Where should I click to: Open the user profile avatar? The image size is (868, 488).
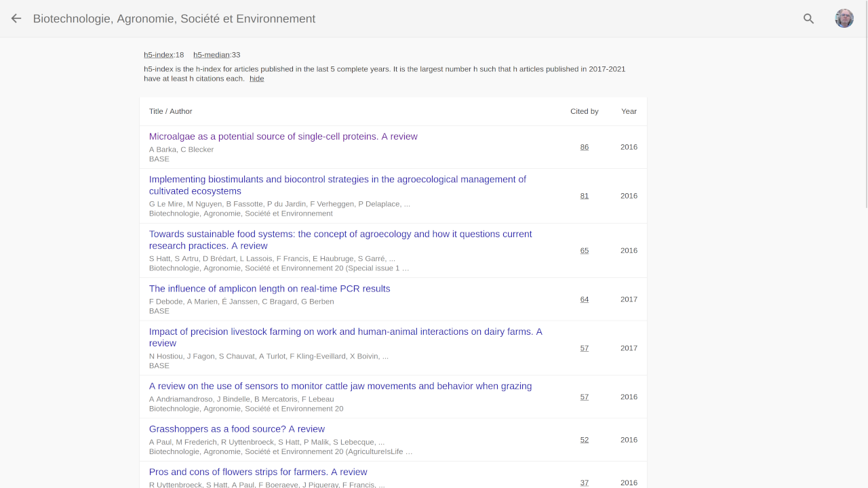pos(844,18)
